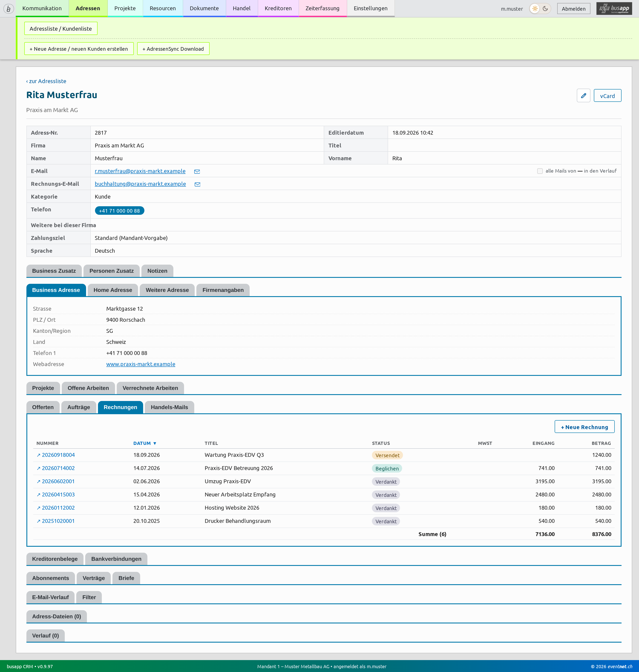Expand the Business Zusatz tab
639x672 pixels.
coord(54,271)
